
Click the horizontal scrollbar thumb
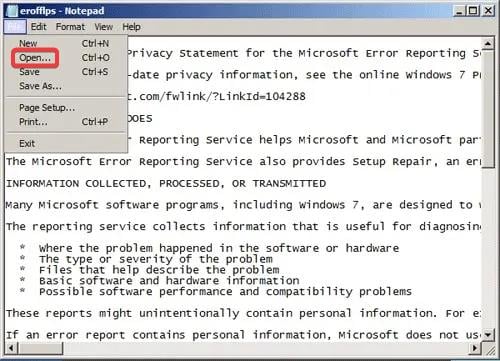[x=40, y=349]
